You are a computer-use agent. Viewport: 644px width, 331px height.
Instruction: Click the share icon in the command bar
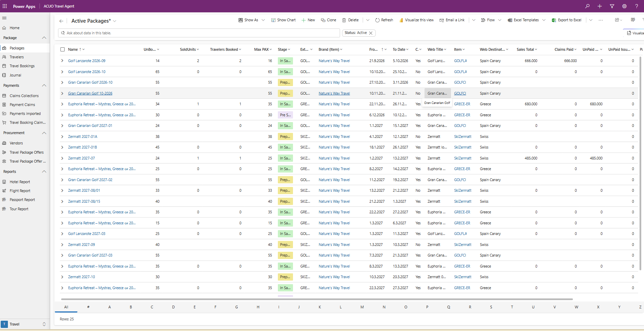[x=617, y=20]
